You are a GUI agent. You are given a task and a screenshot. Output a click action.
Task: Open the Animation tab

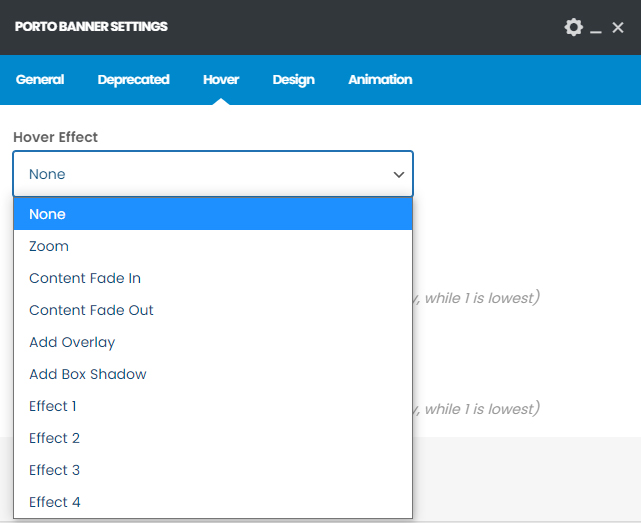tap(380, 80)
